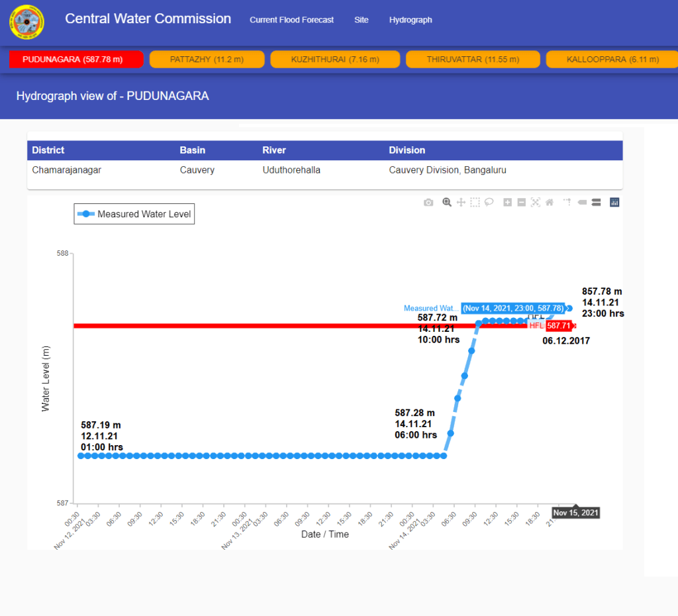The height and width of the screenshot is (616, 678).
Task: Click the Central Water Commission logo
Action: pos(27,23)
